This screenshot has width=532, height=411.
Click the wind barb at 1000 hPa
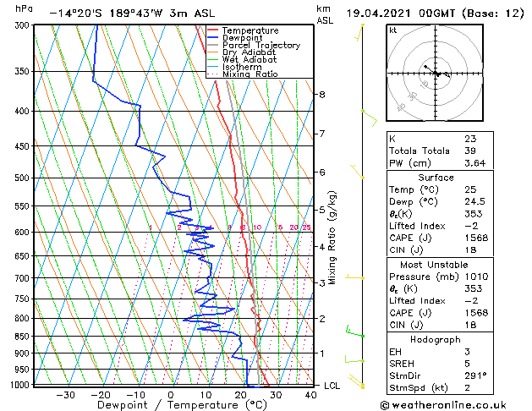pyautogui.click(x=356, y=381)
